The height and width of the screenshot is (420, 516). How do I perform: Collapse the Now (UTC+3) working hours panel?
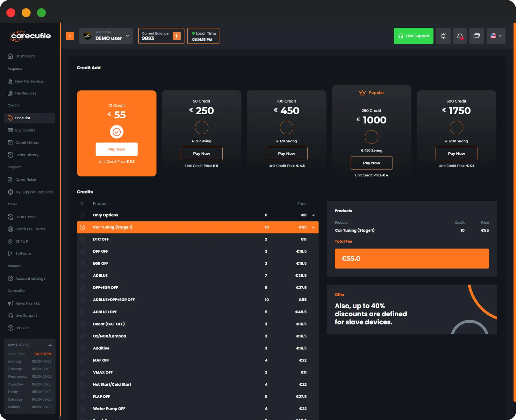click(50, 345)
